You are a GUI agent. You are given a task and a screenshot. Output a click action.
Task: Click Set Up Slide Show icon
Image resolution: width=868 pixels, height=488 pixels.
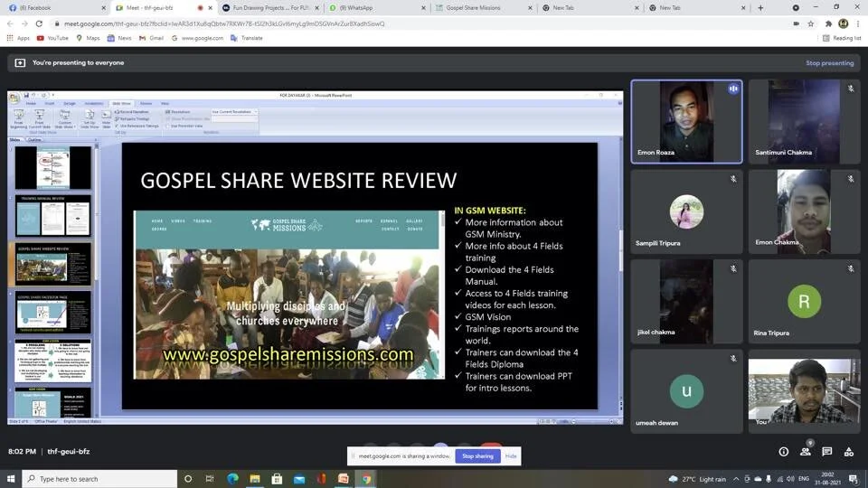[90, 118]
